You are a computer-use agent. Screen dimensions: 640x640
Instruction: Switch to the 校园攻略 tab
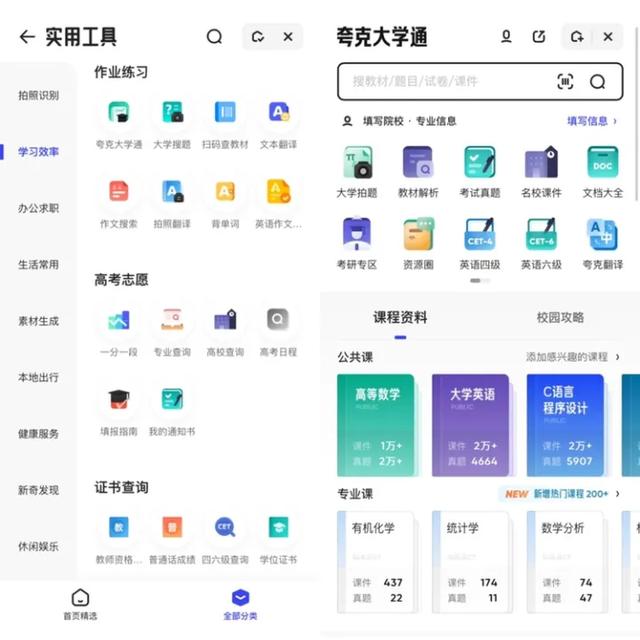click(560, 318)
